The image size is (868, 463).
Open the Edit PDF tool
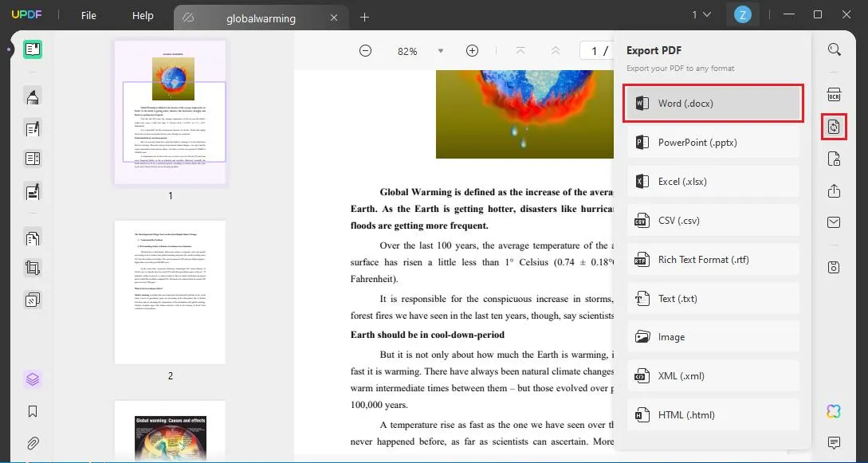coord(33,129)
